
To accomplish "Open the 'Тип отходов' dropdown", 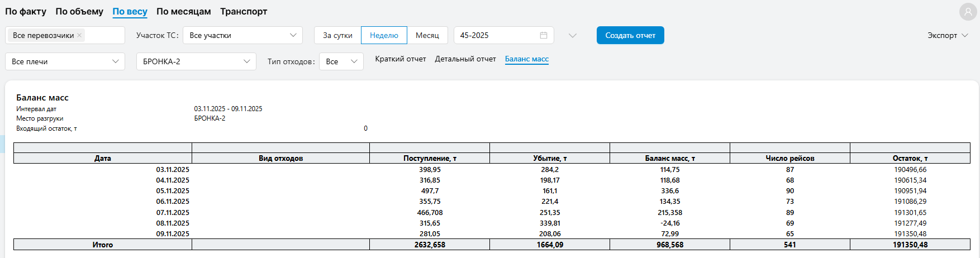I will (x=341, y=61).
